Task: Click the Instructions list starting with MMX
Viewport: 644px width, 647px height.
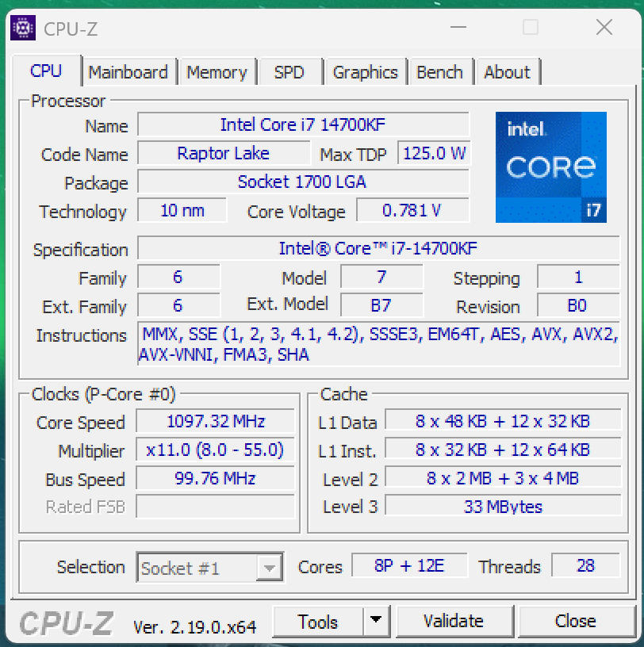Action: tap(378, 344)
